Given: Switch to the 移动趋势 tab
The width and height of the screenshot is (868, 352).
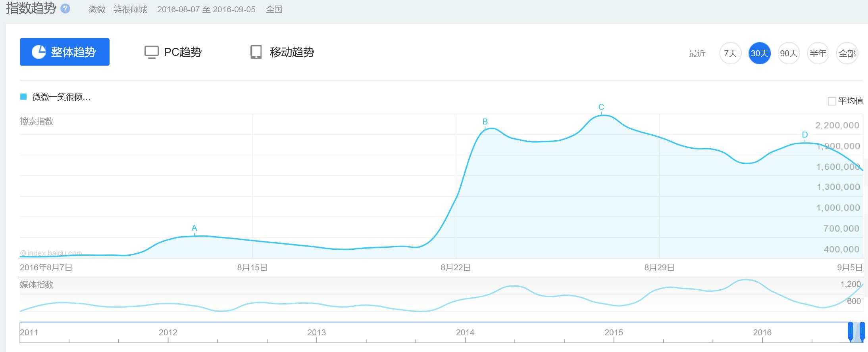Looking at the screenshot, I should click(292, 52).
